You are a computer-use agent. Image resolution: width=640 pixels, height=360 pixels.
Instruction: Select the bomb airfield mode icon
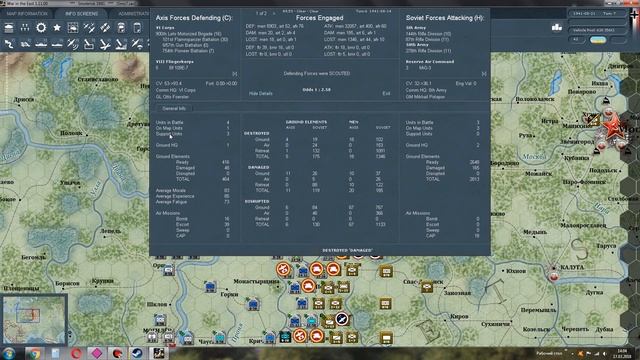tap(105, 44)
